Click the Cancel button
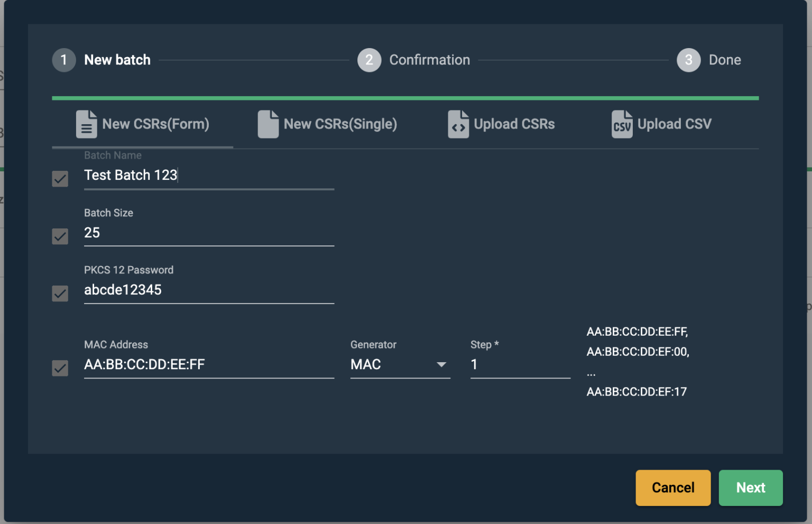Image resolution: width=812 pixels, height=524 pixels. click(673, 488)
